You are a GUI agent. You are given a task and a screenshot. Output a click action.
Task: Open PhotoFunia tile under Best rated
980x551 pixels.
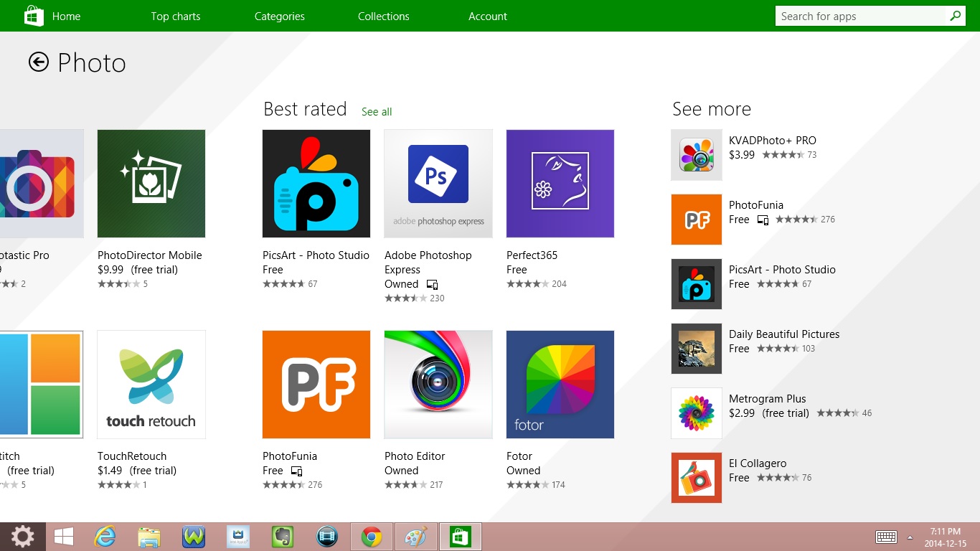click(316, 385)
